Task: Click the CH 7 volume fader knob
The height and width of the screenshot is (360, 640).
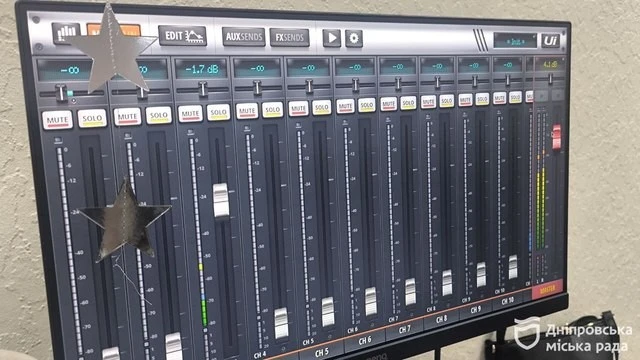Action: coord(410,292)
